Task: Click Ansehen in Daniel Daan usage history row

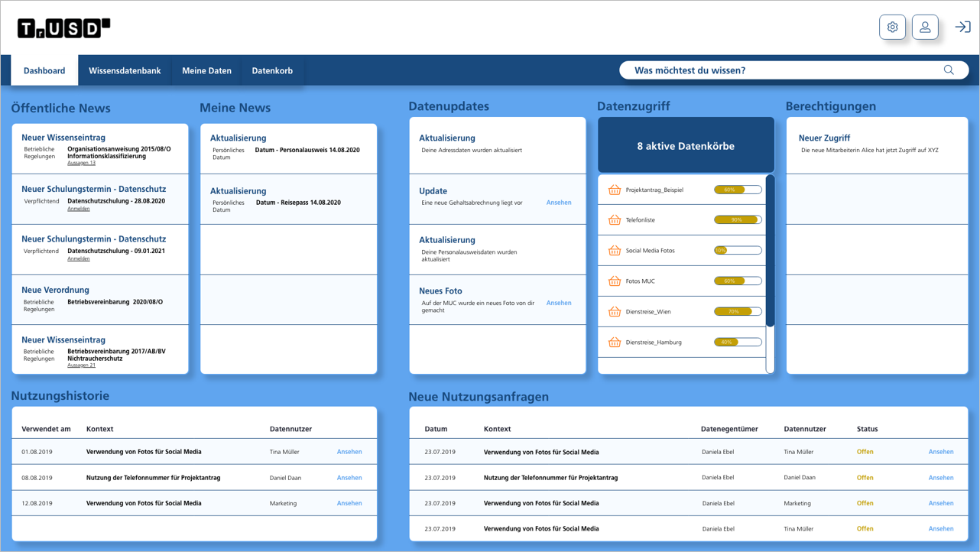Action: point(349,478)
